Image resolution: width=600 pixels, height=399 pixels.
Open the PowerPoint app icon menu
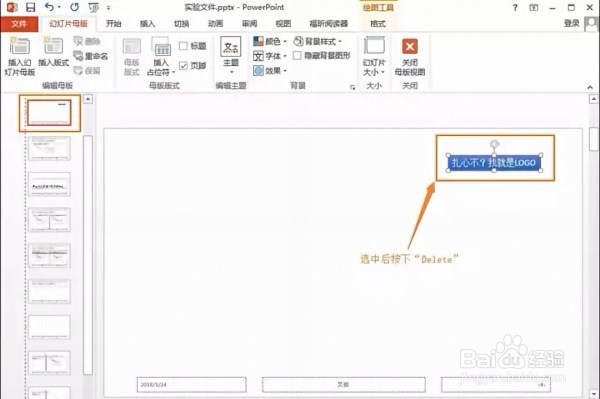click(11, 7)
